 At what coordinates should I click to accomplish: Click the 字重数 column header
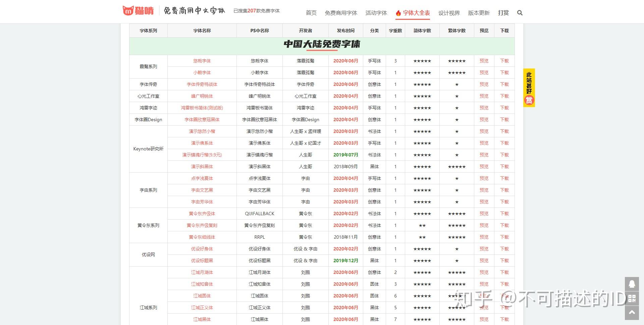coord(395,31)
